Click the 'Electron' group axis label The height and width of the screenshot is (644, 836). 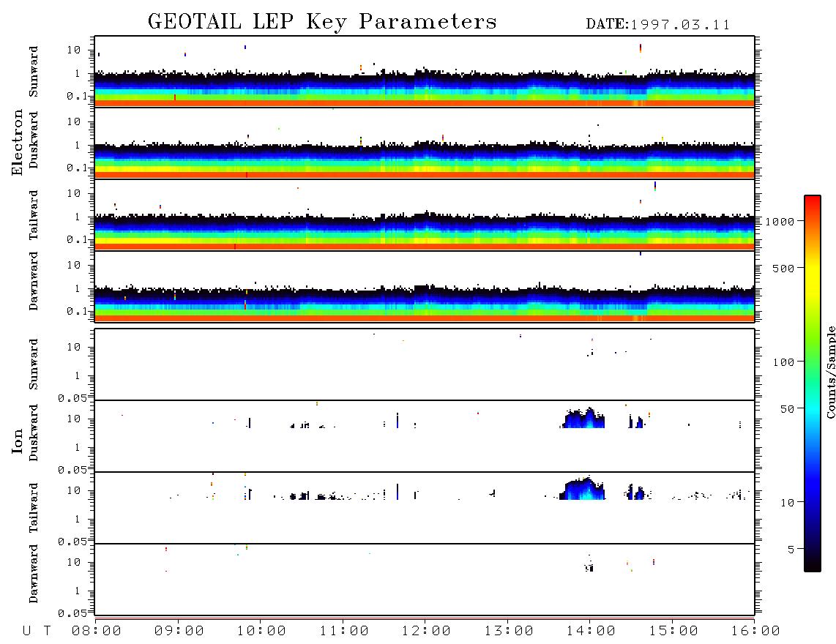(x=17, y=142)
